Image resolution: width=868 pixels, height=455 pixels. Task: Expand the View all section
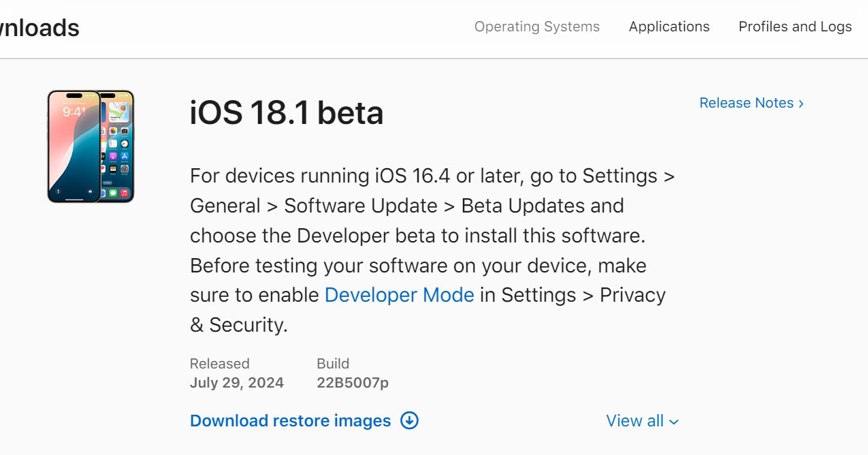pyautogui.click(x=642, y=421)
